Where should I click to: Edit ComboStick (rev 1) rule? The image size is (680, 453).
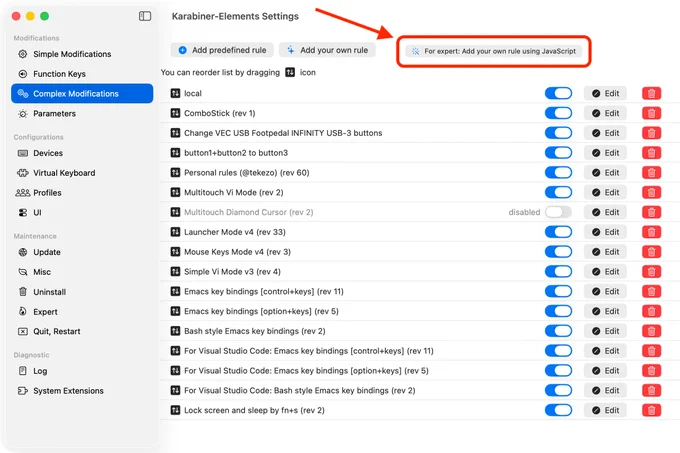[x=605, y=113]
